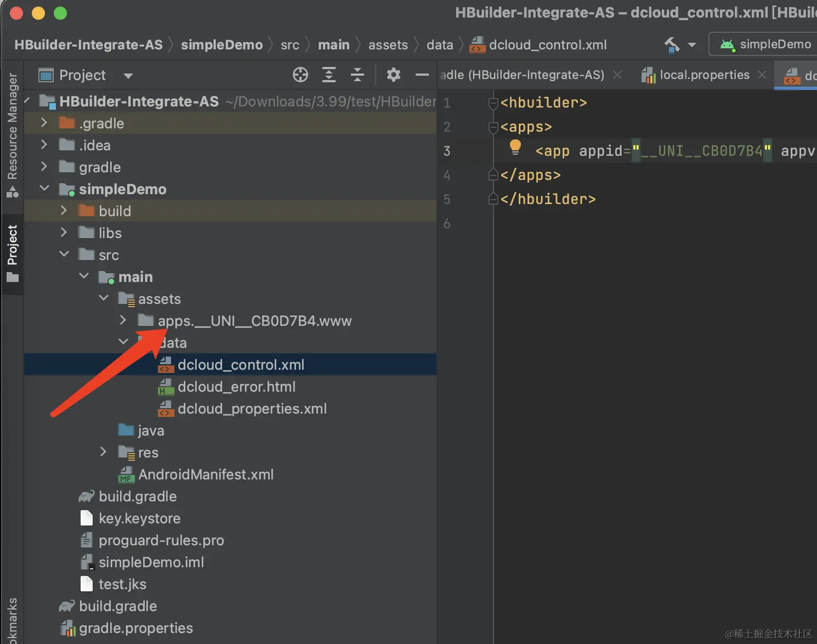Click the dcloud_error.html file icon
This screenshot has width=817, height=644.
(x=166, y=387)
